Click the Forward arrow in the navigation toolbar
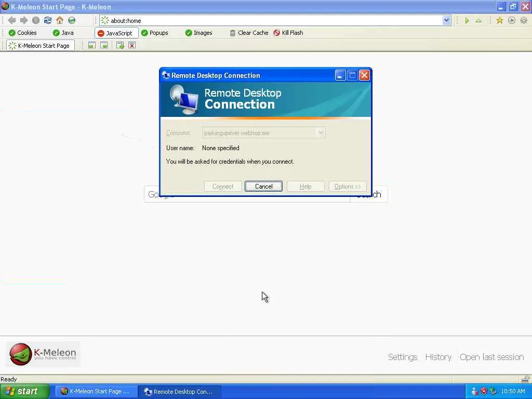The image size is (532, 399). point(24,20)
